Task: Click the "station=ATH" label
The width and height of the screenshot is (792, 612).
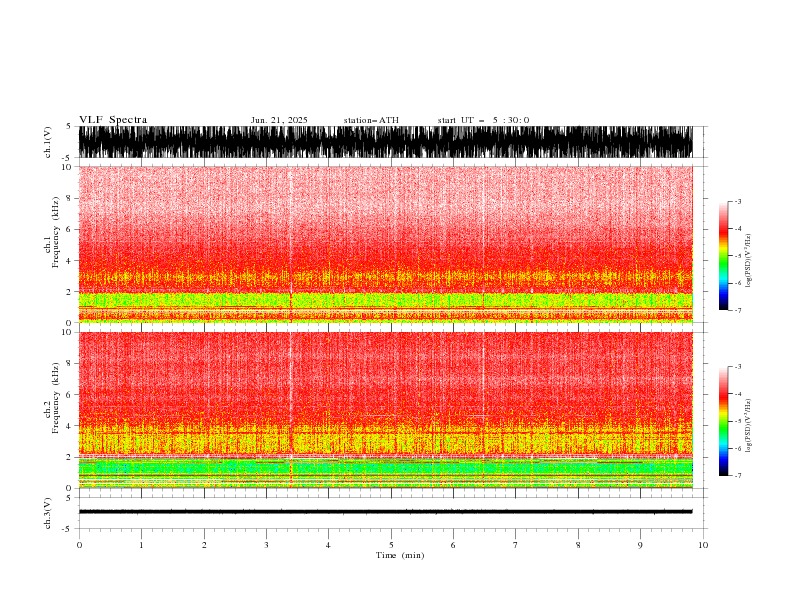Action: pos(371,120)
